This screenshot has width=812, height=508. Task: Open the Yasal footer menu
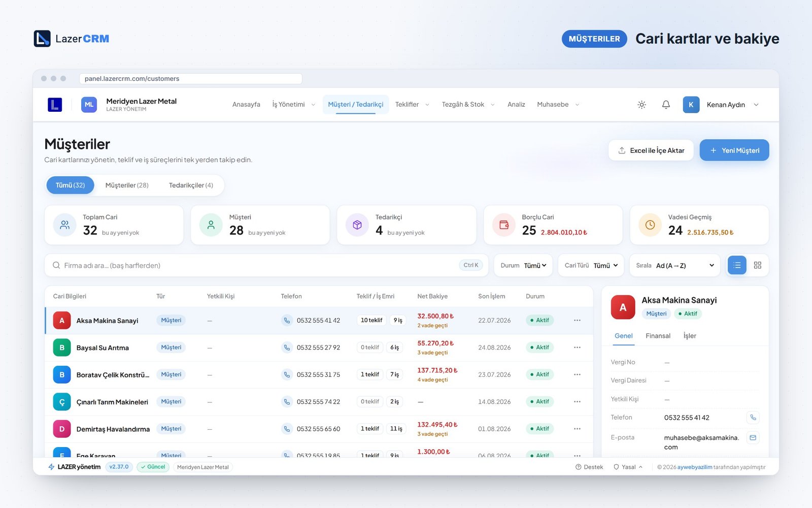[628, 467]
